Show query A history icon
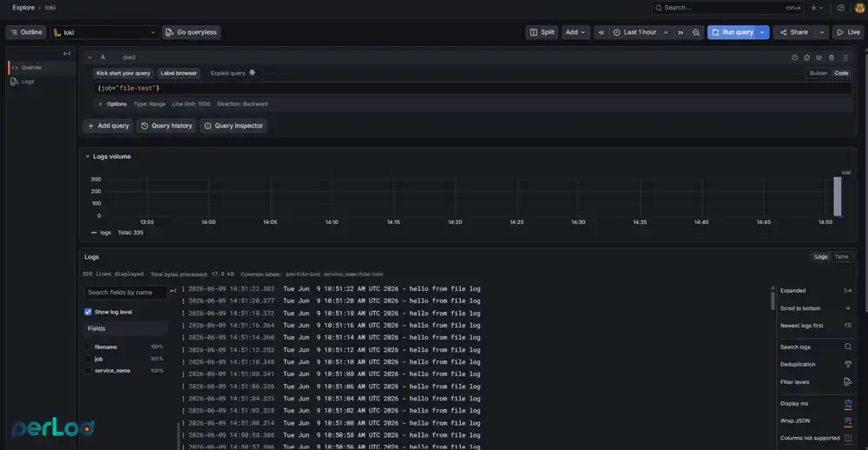The height and width of the screenshot is (450, 868). 795,57
